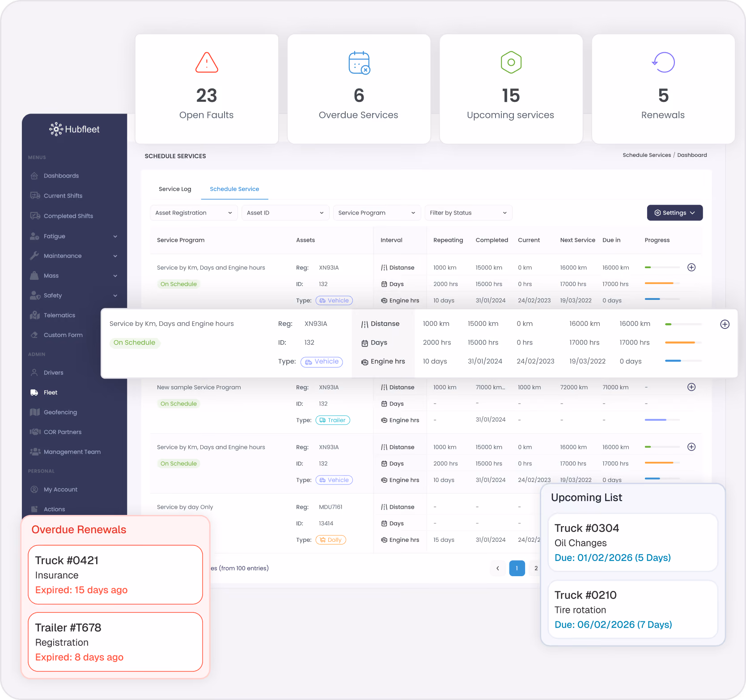Screen dimensions: 746x700
Task: Click the Upcoming services hexagon icon
Action: 511,62
